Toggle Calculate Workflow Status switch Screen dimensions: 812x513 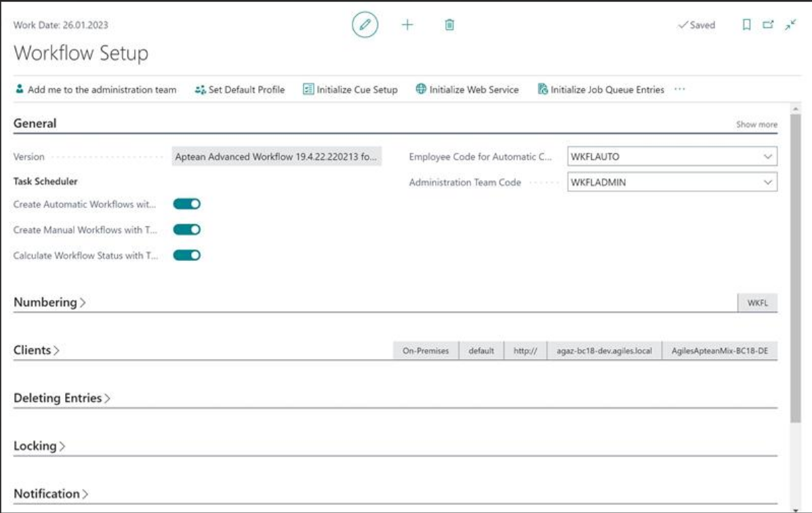pyautogui.click(x=187, y=255)
